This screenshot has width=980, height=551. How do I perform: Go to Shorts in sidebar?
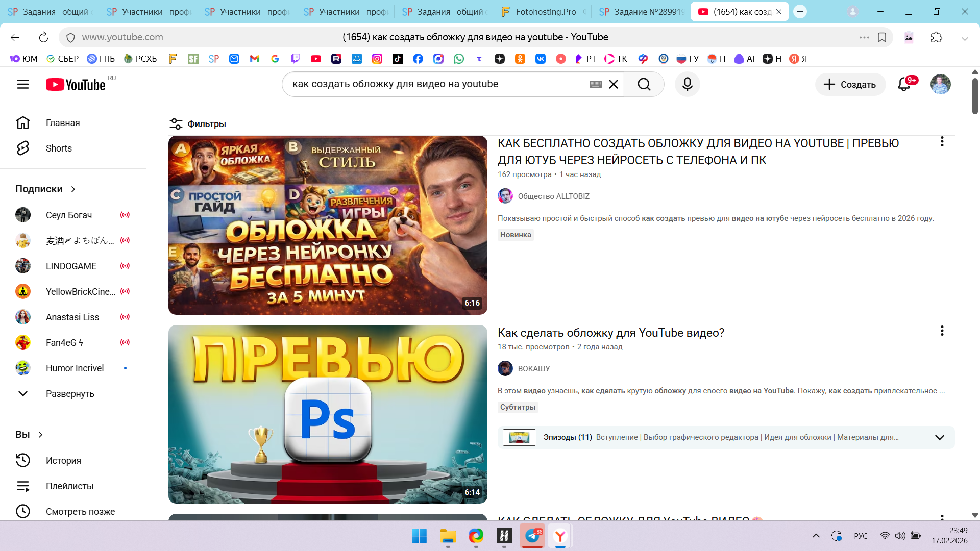pyautogui.click(x=59, y=148)
